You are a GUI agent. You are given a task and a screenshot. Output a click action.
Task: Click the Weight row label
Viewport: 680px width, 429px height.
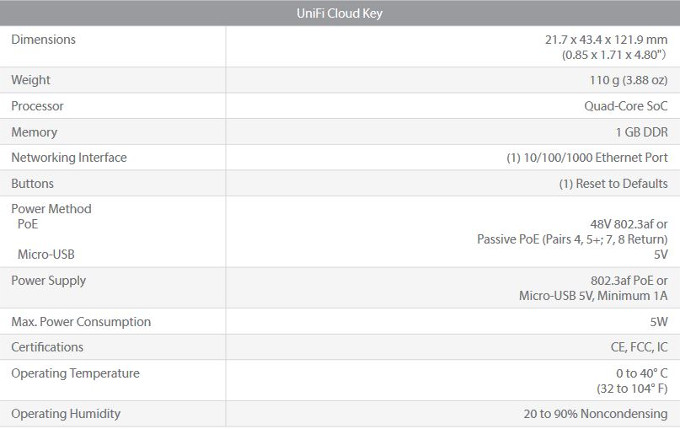30,80
